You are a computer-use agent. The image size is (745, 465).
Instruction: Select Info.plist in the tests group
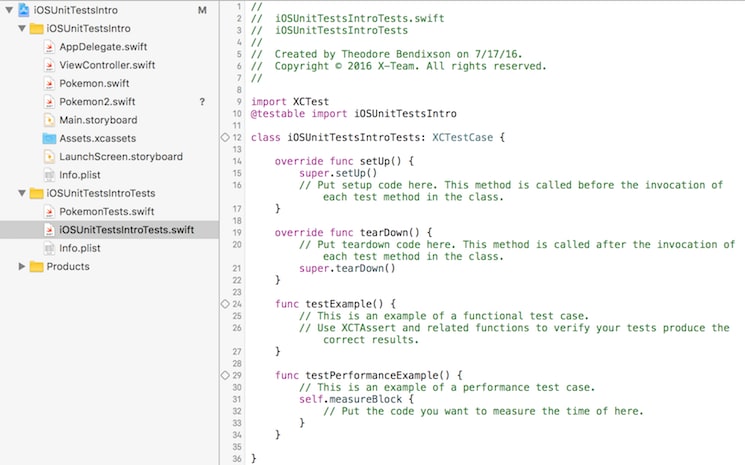[x=80, y=248]
